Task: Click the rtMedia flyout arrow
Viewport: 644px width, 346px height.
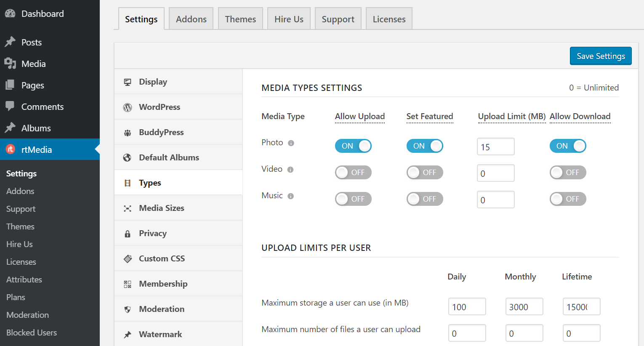Action: pos(98,149)
